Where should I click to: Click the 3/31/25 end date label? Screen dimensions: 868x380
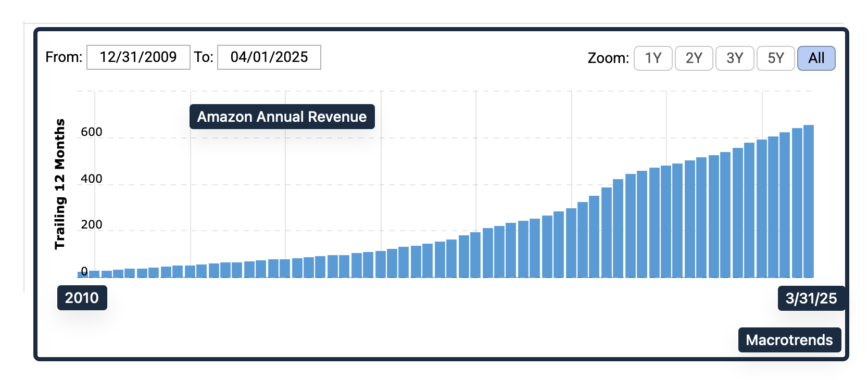[x=811, y=298]
